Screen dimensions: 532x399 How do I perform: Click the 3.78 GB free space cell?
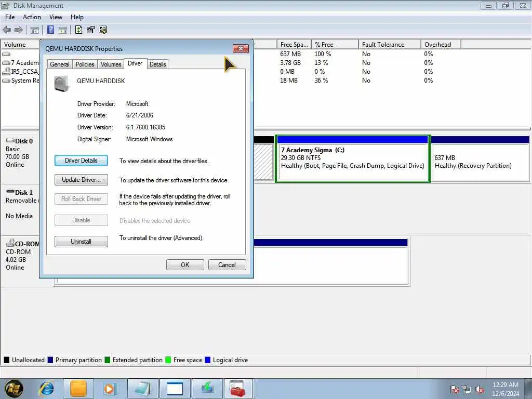click(x=290, y=63)
